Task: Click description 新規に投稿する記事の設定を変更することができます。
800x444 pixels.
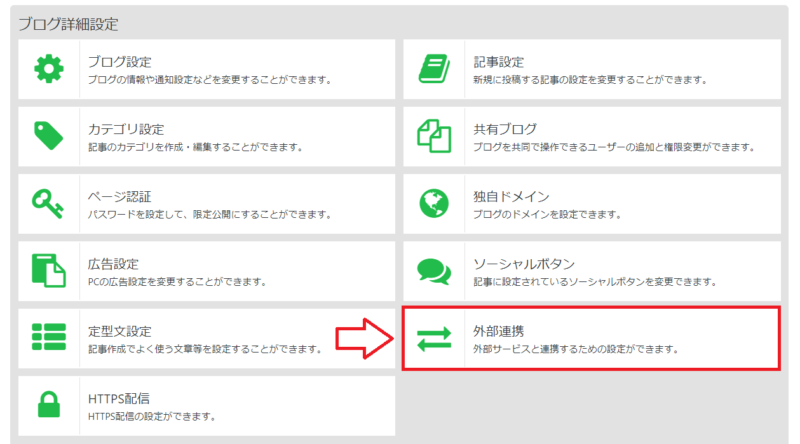Action: [590, 80]
